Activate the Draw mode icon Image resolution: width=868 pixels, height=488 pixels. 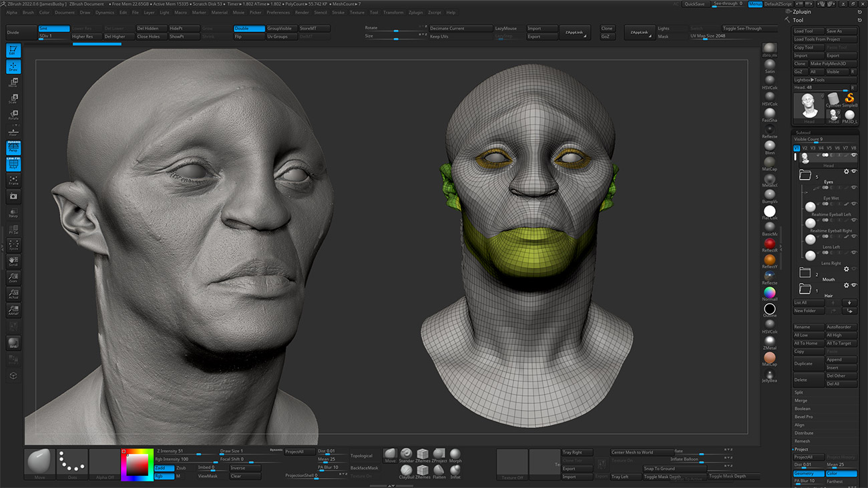coord(13,67)
